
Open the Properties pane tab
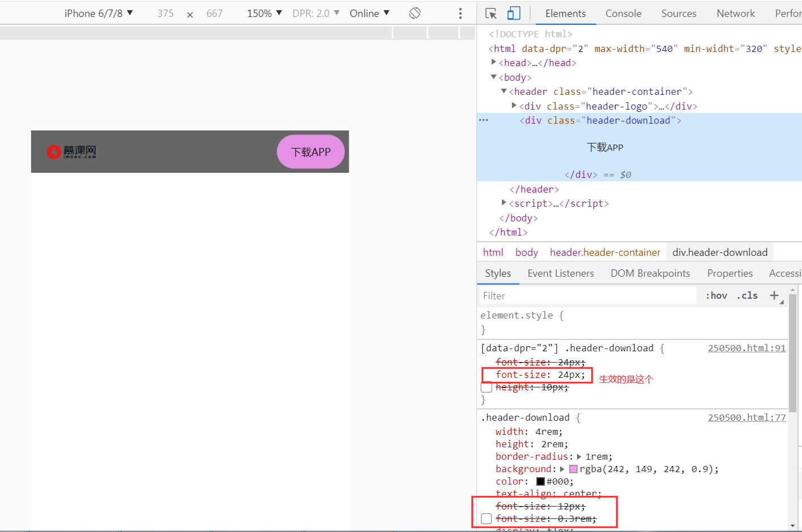[x=730, y=273]
